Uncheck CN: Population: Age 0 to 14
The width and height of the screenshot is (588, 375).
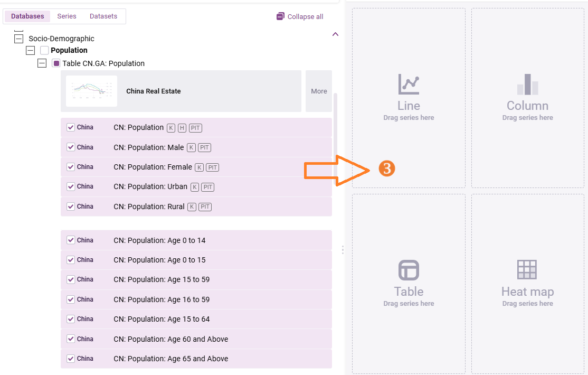coord(71,240)
